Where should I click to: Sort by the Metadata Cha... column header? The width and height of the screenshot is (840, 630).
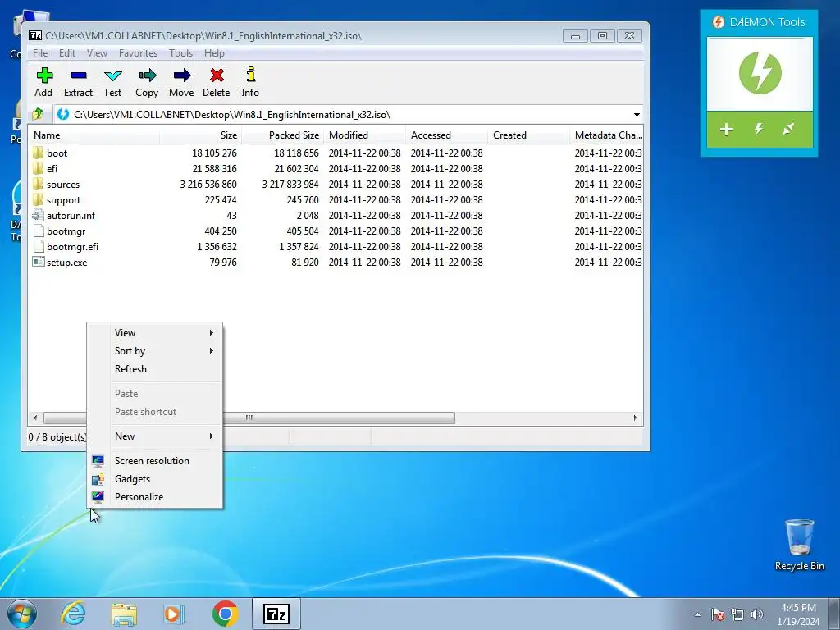tap(606, 135)
